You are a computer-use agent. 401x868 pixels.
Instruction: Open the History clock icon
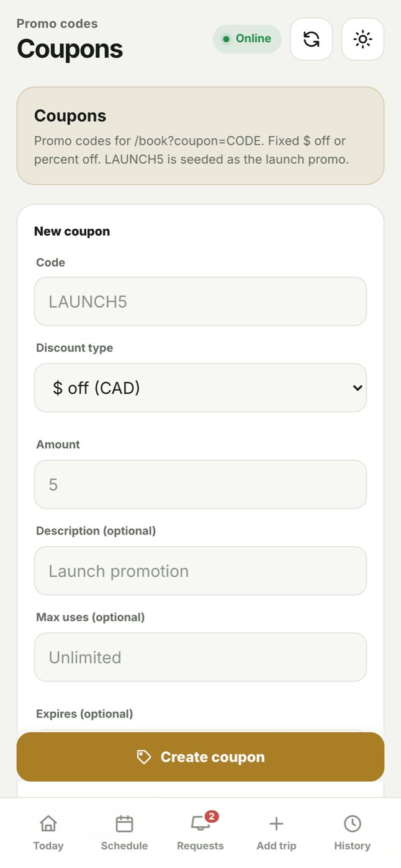352,823
